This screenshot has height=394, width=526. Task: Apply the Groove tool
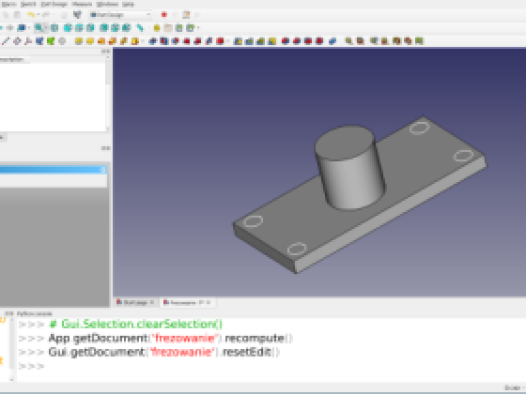(x=175, y=41)
